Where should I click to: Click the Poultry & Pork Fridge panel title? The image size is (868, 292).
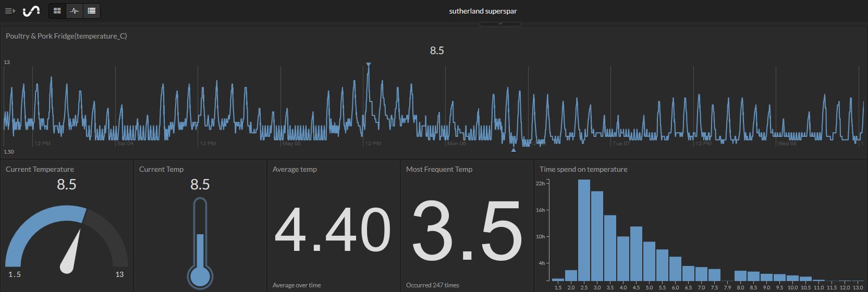click(x=66, y=36)
